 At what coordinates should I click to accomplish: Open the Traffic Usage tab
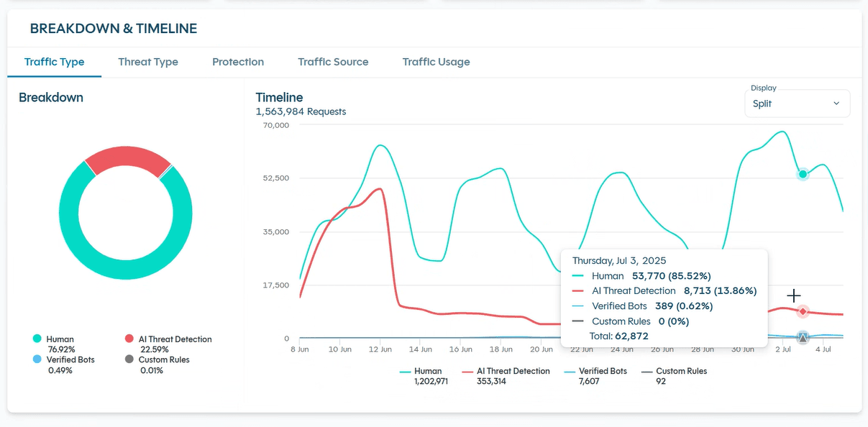coord(436,62)
